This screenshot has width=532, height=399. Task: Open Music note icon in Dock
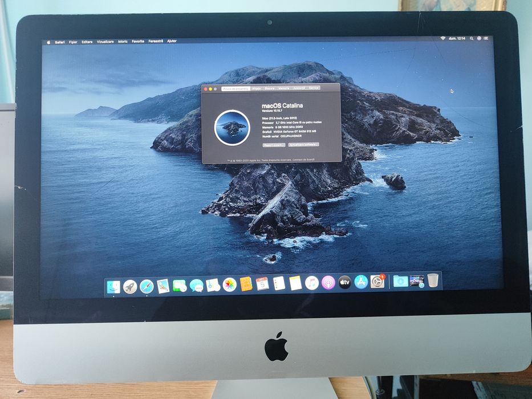click(x=312, y=283)
